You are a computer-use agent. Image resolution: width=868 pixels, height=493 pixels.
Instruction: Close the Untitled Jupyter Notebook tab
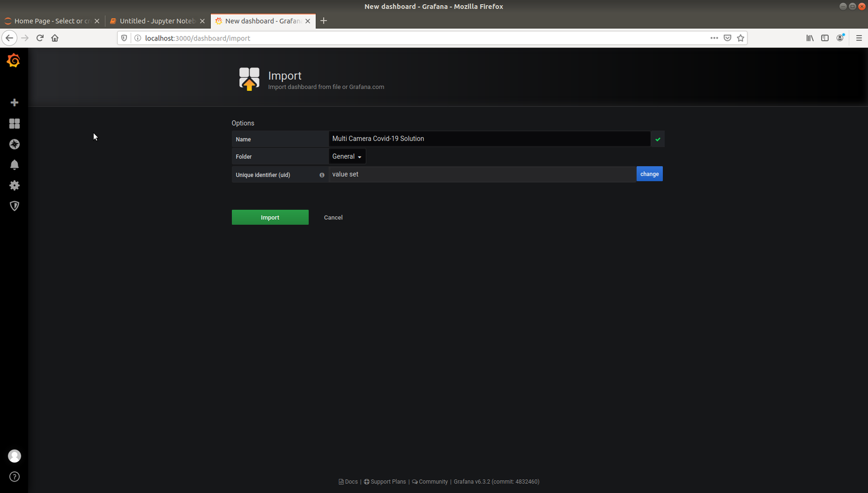pyautogui.click(x=203, y=21)
